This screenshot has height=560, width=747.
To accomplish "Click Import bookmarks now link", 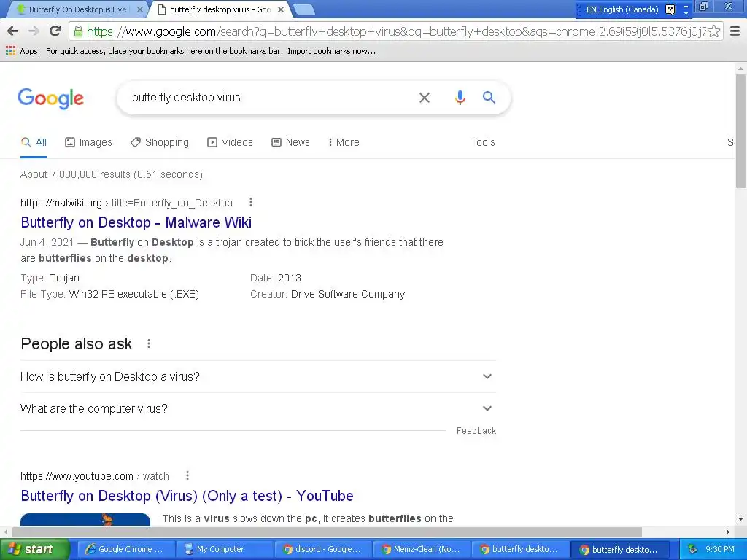I will [332, 51].
